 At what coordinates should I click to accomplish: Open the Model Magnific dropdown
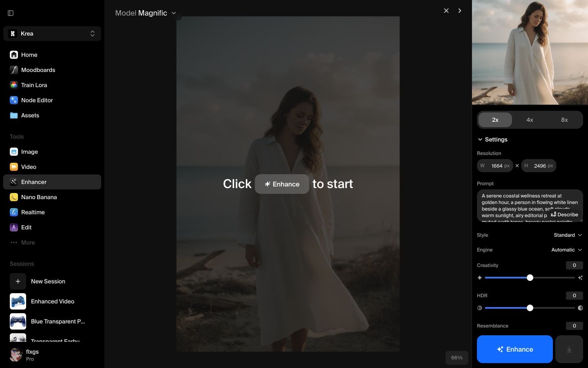(x=146, y=13)
